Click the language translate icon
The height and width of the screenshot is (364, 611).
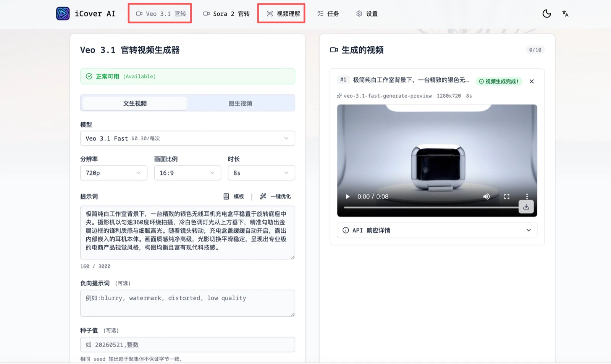coord(566,14)
